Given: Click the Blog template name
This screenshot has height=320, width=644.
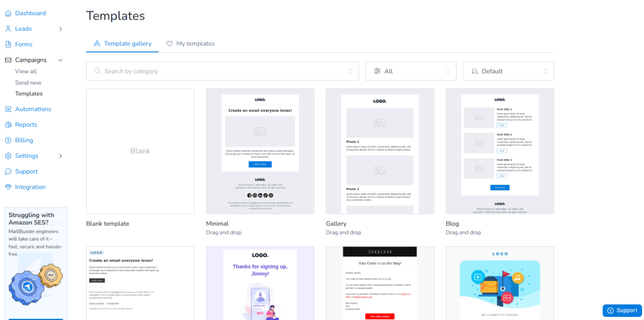Looking at the screenshot, I should click(x=452, y=224).
